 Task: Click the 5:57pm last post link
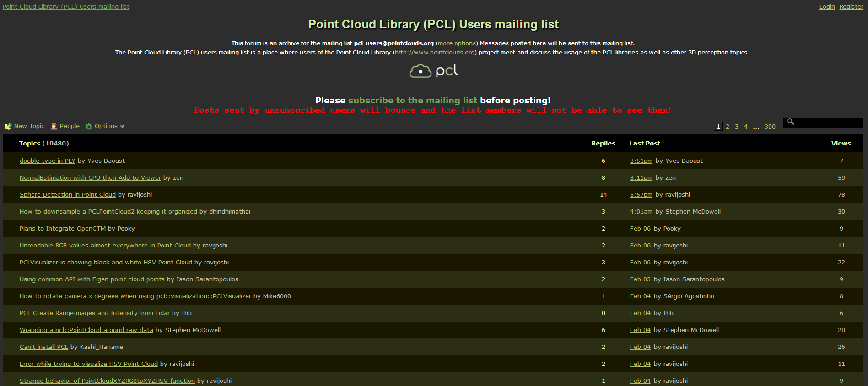[641, 195]
